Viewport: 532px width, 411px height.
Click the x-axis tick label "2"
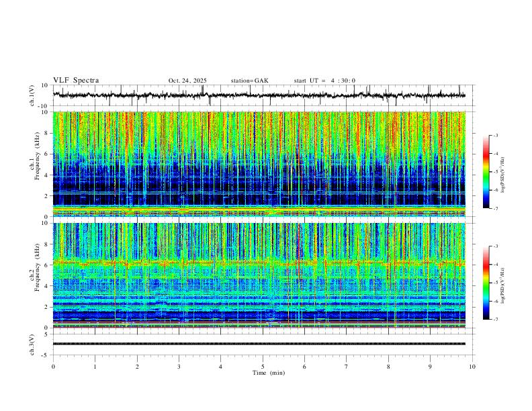(137, 367)
